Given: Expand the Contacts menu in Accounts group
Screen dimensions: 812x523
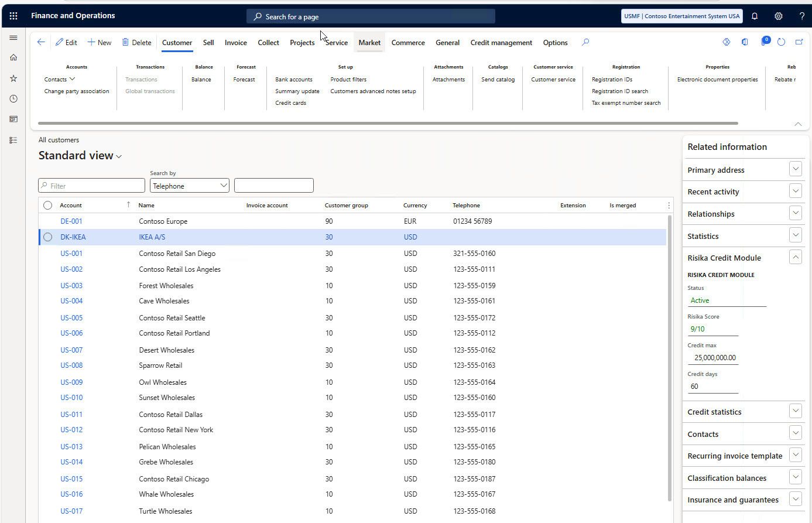Looking at the screenshot, I should click(60, 79).
